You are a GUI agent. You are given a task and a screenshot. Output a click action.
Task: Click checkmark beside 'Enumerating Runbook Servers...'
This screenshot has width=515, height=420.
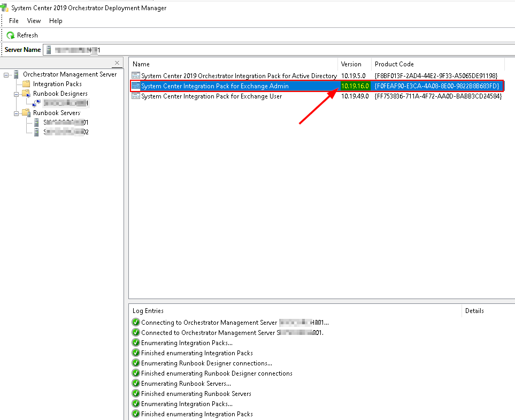[x=136, y=383]
